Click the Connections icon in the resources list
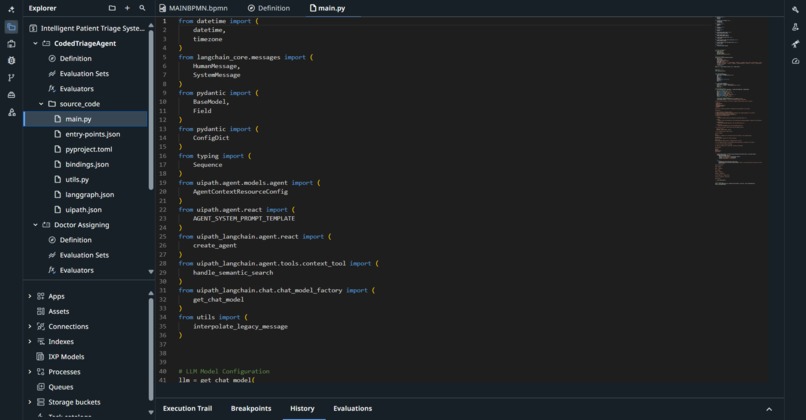 tap(41, 326)
